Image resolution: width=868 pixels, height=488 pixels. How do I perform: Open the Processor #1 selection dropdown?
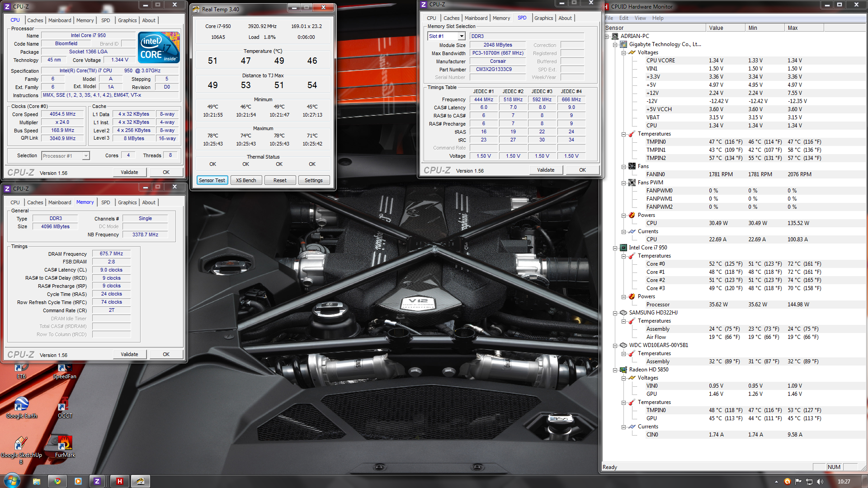tap(85, 156)
